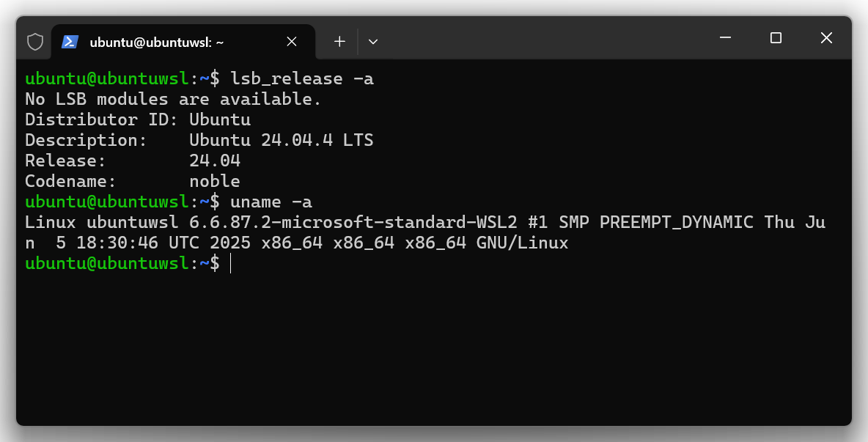Close the Terminal window
The image size is (868, 442).
click(x=826, y=38)
